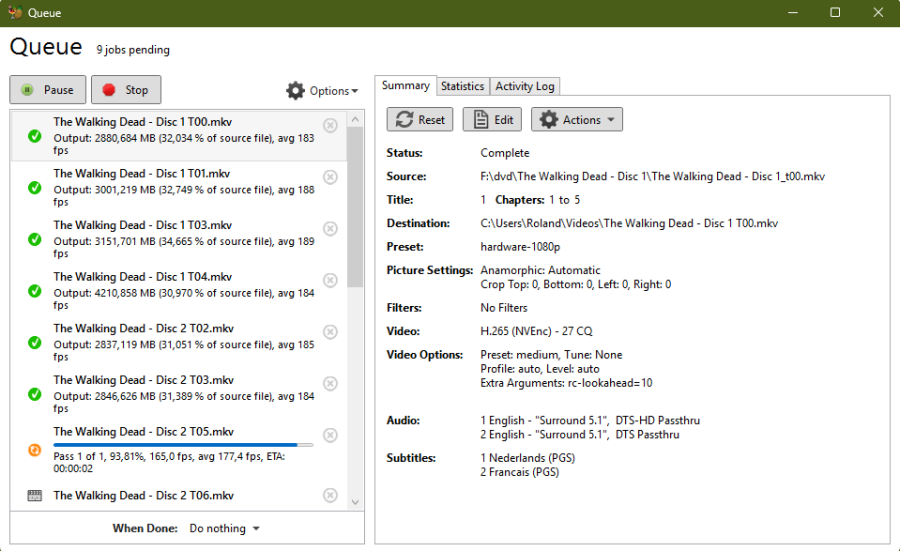900x551 pixels.
Task: Remove Disc 1 T00.mkv job from queue
Action: click(330, 126)
